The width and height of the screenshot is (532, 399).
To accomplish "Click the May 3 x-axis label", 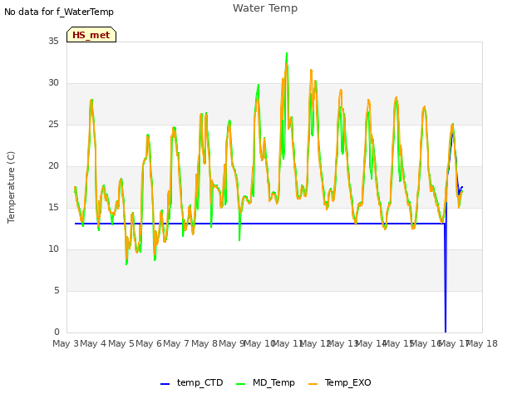I will (66, 343).
